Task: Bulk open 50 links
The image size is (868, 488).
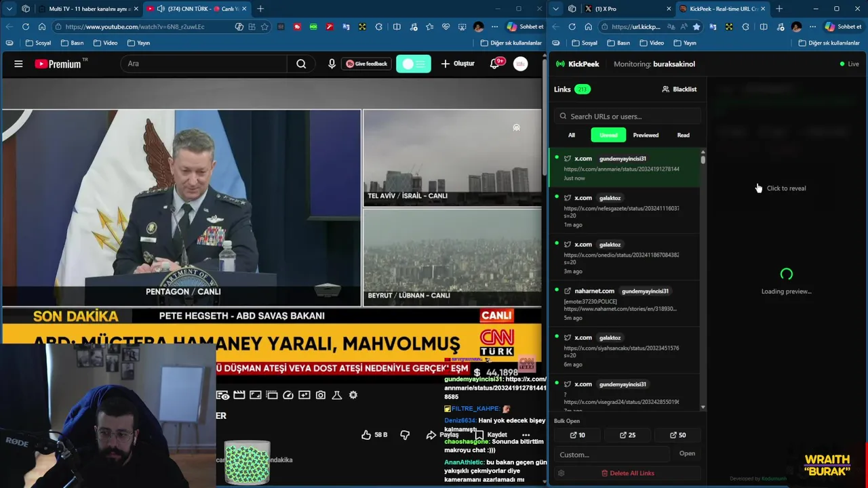Action: [x=677, y=435]
